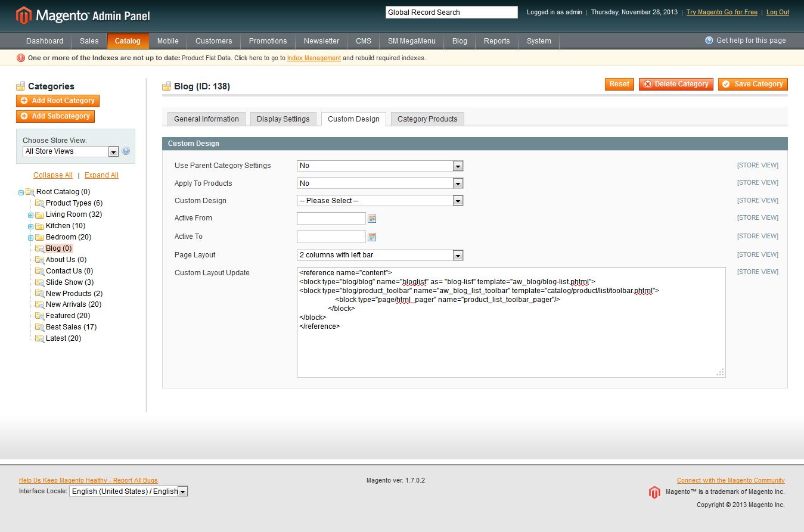Screen dimensions: 804x532
Task: Click the index warning alert icon
Action: pos(21,58)
